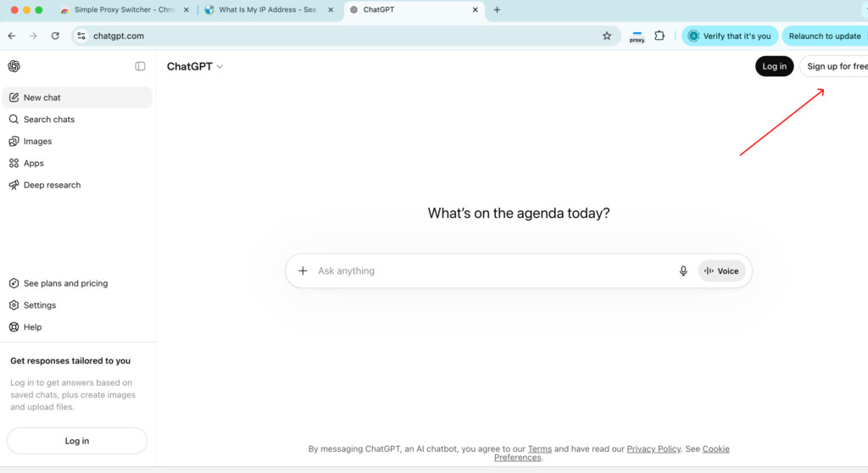
Task: Close the ChatGPT tab
Action: click(475, 10)
